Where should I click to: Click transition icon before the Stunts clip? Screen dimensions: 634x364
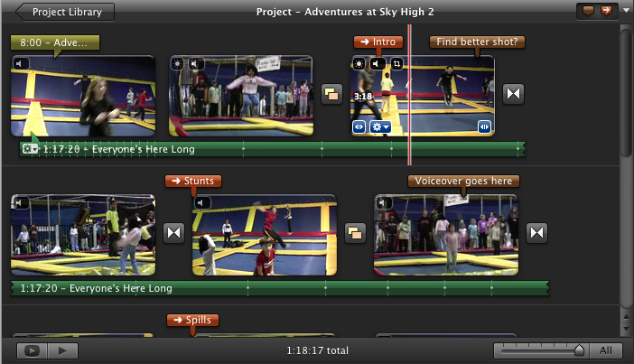tap(173, 233)
